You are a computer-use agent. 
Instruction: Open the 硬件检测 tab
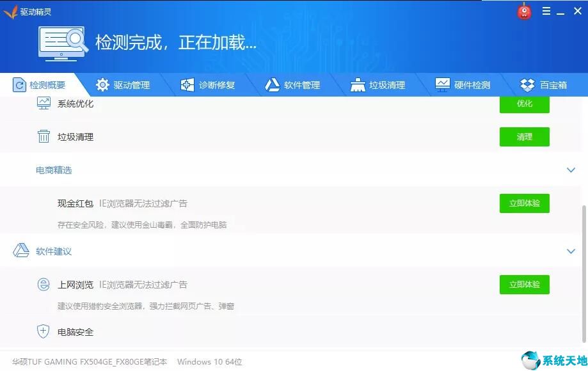point(463,85)
